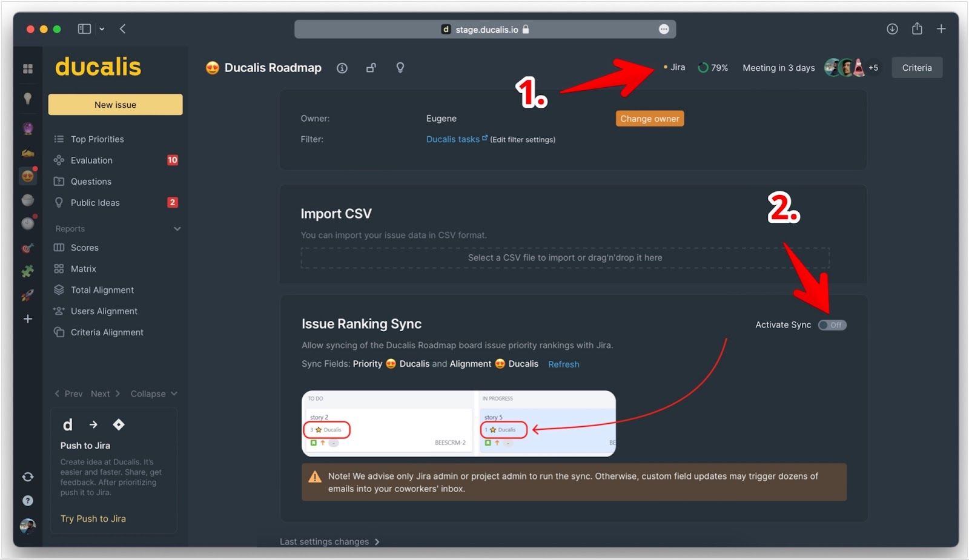Click the ducalis logo
Viewport: 969px width, 560px height.
[x=98, y=67]
